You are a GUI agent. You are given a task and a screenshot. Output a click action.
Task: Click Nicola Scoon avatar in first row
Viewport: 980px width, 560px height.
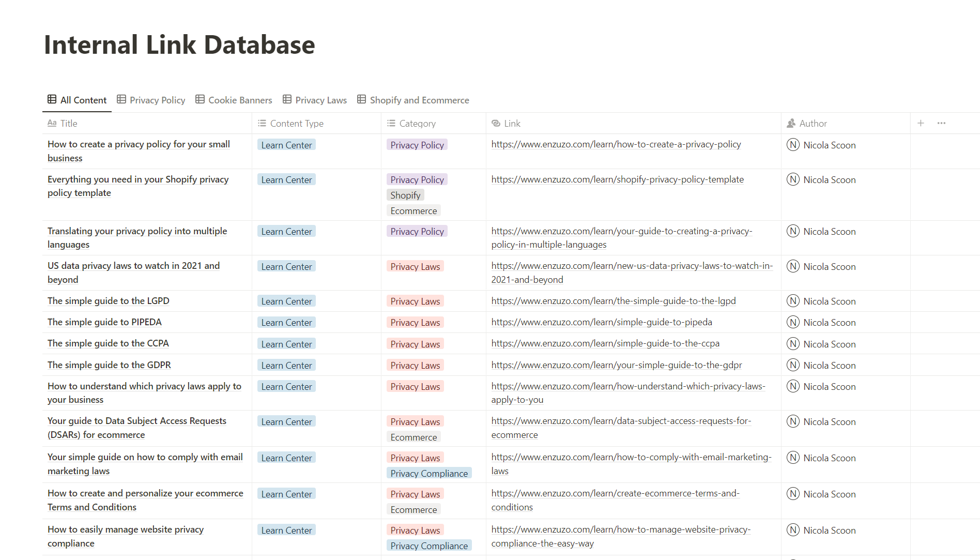(x=793, y=145)
